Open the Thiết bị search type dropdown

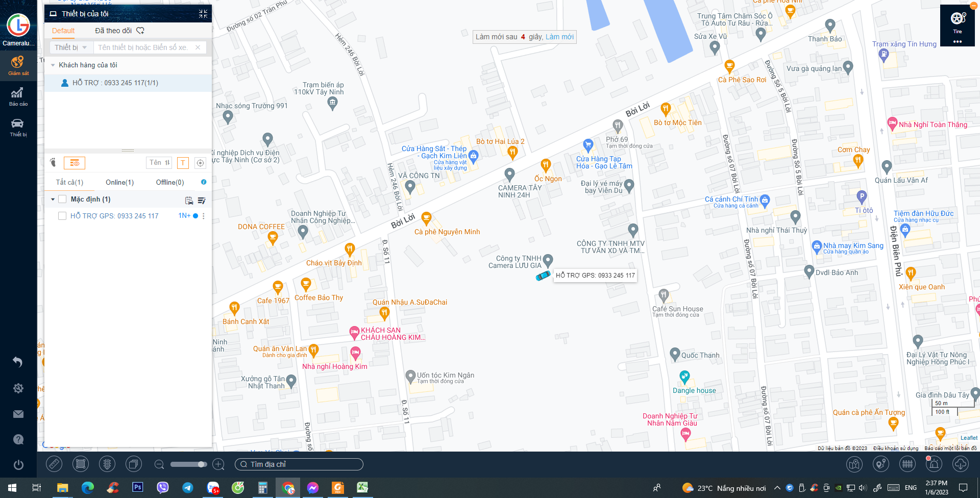tap(71, 47)
